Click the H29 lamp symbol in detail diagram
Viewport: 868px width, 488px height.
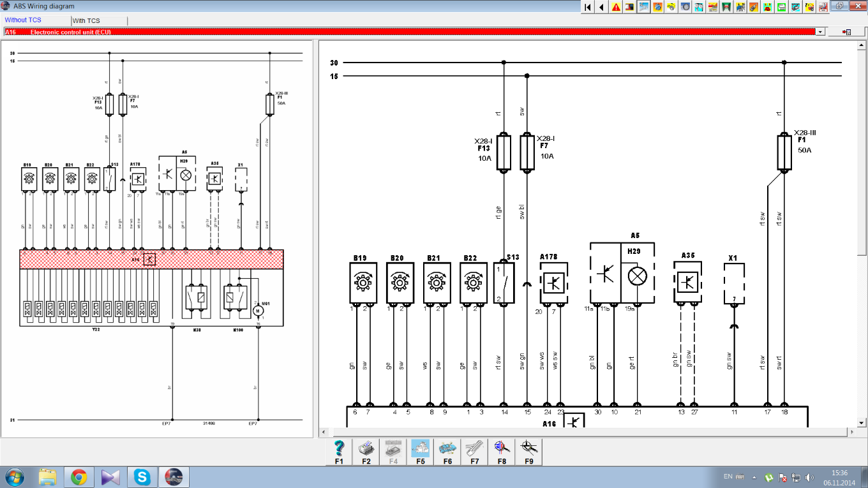tap(637, 276)
